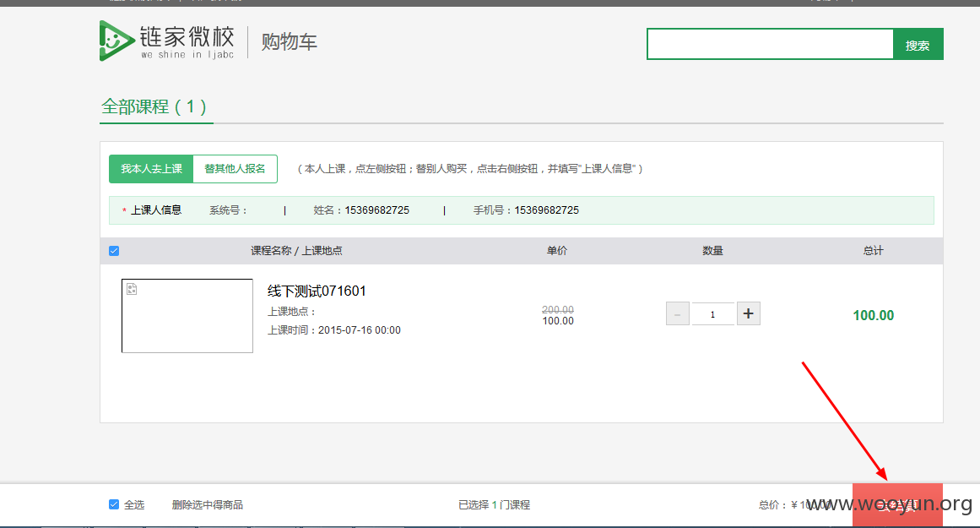Increase the quantity with plus button
Viewport: 980px width, 528px height.
748,313
